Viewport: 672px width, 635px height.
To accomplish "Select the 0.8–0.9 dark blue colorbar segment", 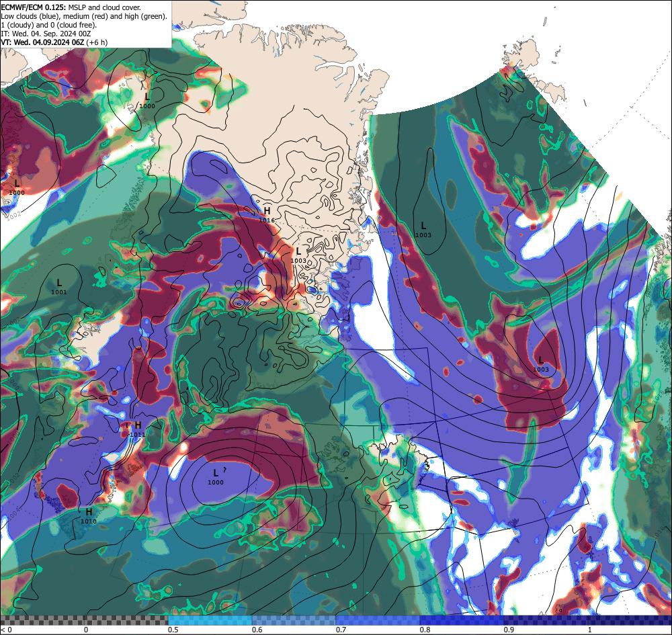I will tap(462, 620).
